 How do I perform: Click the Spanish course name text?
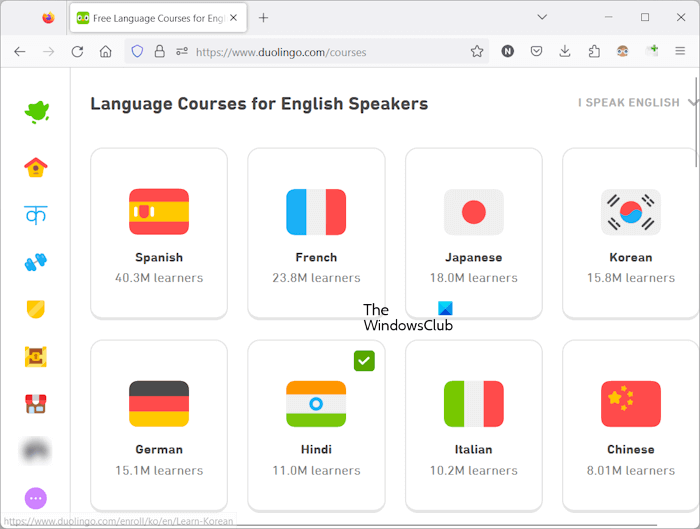159,258
